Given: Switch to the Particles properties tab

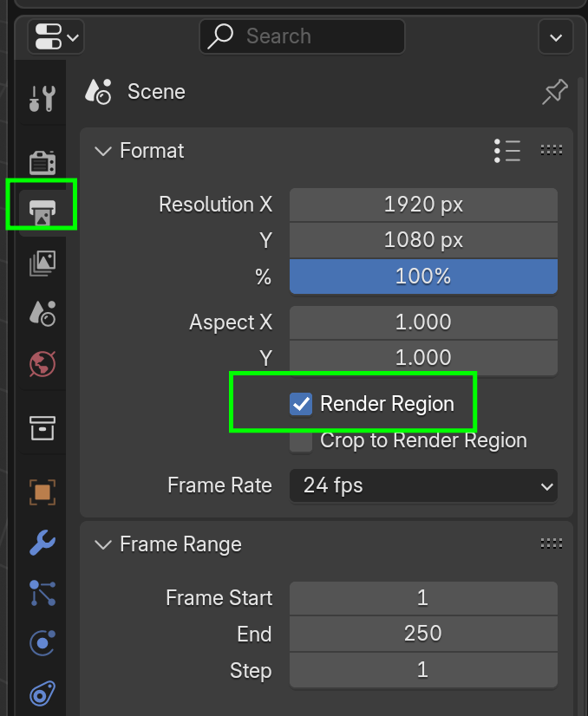Looking at the screenshot, I should pos(42,594).
